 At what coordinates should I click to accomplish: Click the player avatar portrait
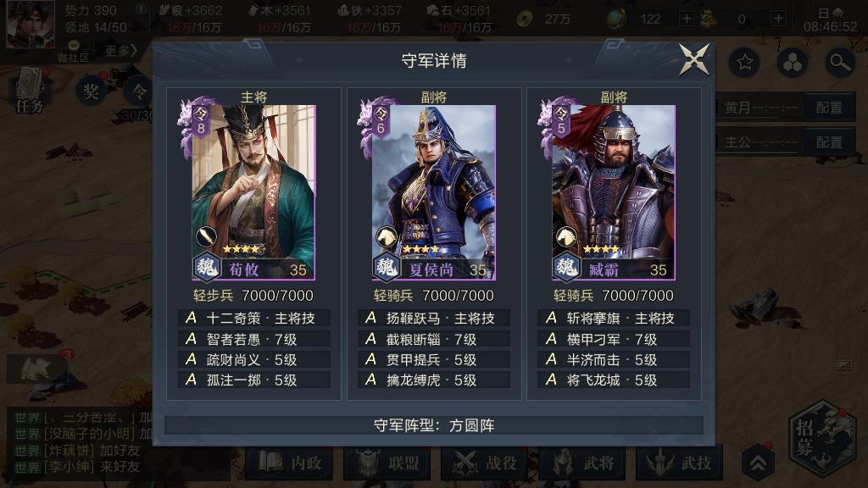31,25
